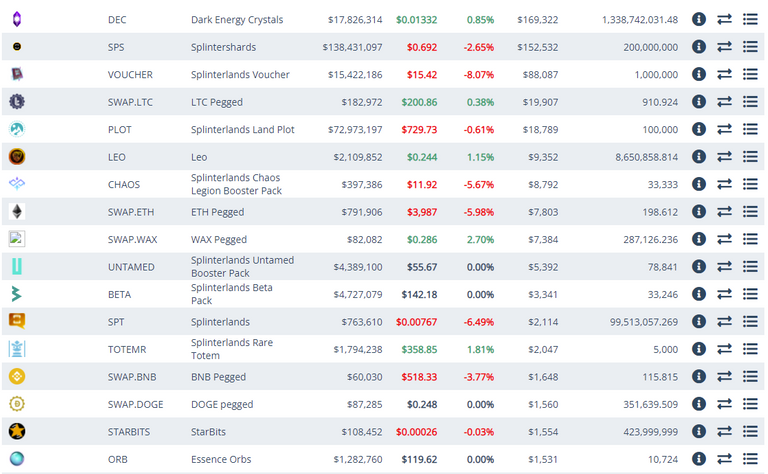Open info icon for VOUCHER token
Screen dimensions: 768x474
(698, 74)
